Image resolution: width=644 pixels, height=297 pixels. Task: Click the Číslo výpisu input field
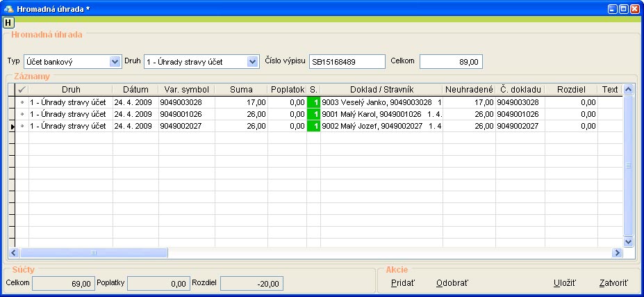click(x=347, y=61)
